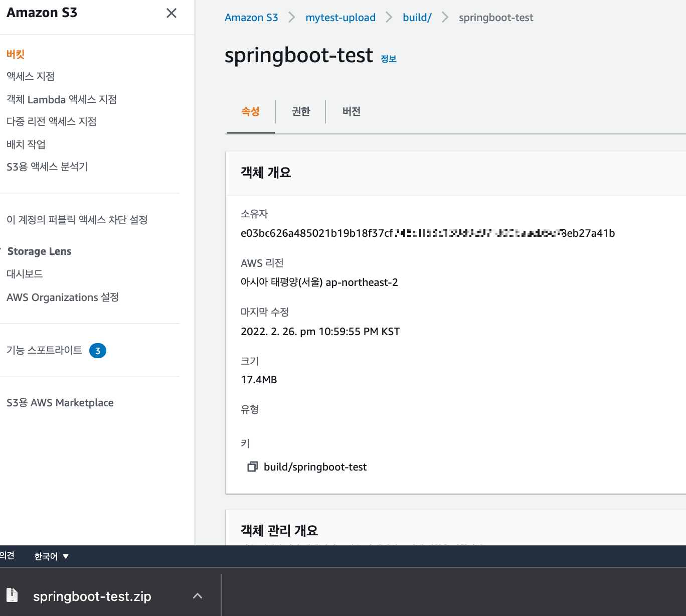Select the 속성 tab

click(250, 111)
